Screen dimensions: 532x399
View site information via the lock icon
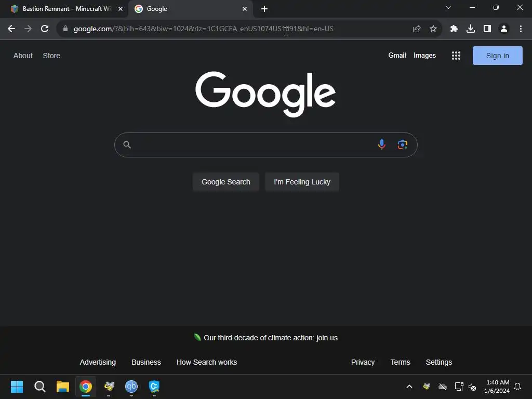(x=65, y=29)
